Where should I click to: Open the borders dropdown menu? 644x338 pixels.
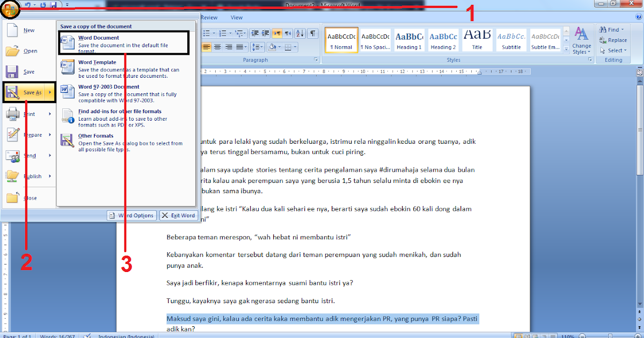(x=295, y=47)
